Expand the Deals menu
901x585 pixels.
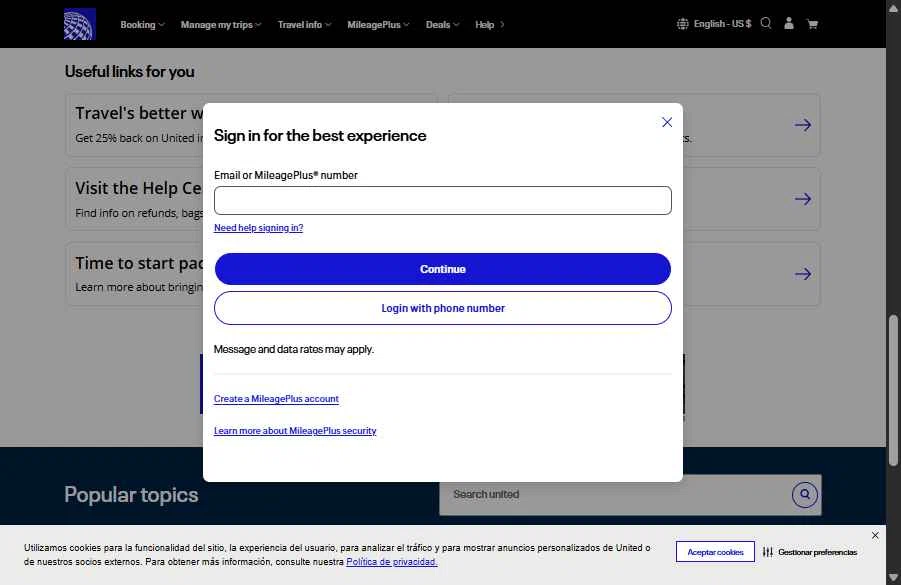pos(442,25)
